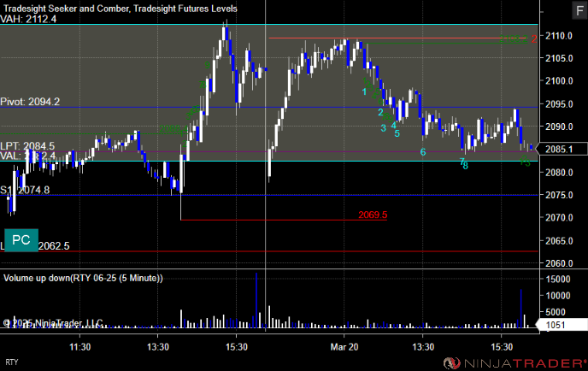Click the first 13:30 time axis label
Image resolution: width=588 pixels, height=371 pixels.
point(158,347)
